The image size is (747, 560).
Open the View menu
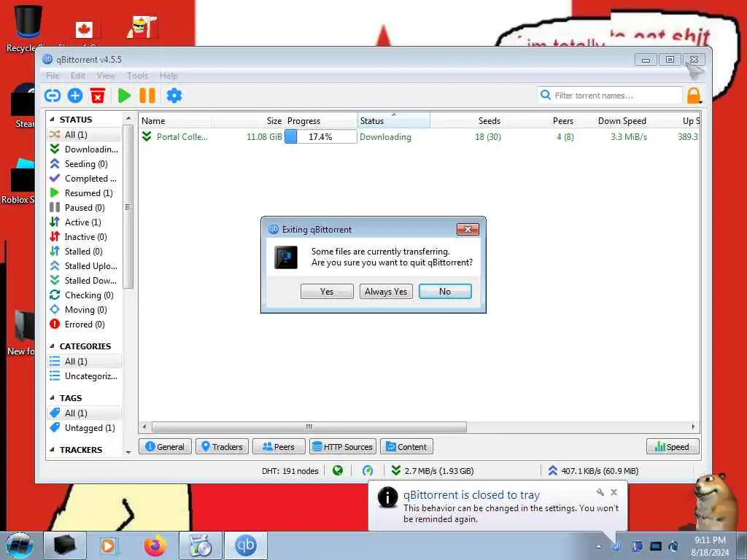tap(106, 76)
